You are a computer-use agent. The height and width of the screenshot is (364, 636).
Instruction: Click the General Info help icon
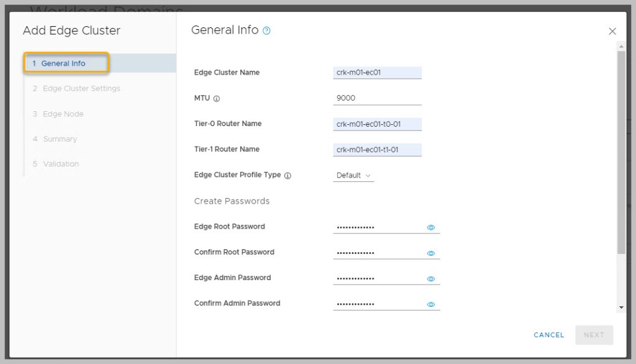pyautogui.click(x=266, y=30)
